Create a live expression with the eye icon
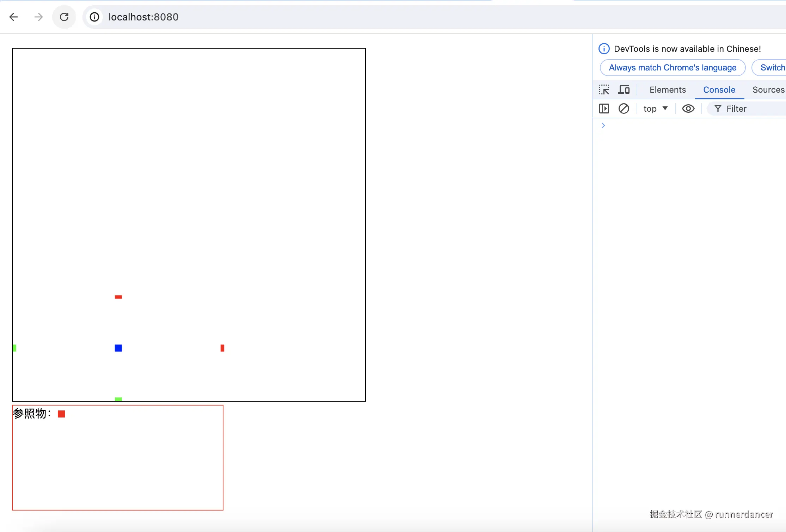 coord(688,109)
